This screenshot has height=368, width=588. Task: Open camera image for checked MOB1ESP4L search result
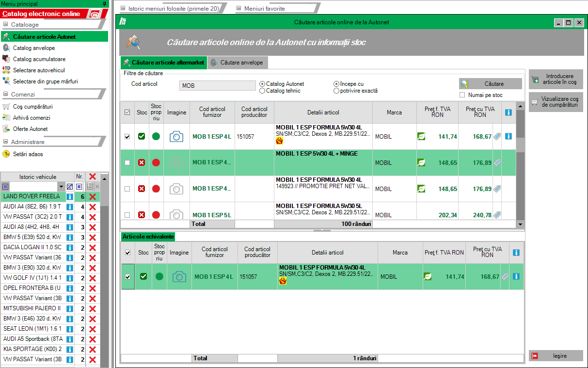176,137
